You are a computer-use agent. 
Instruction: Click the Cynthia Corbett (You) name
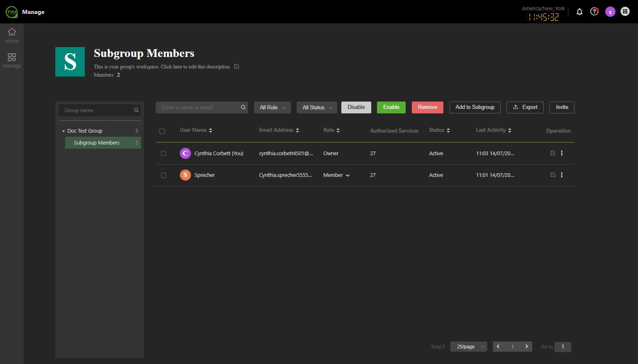pos(219,153)
